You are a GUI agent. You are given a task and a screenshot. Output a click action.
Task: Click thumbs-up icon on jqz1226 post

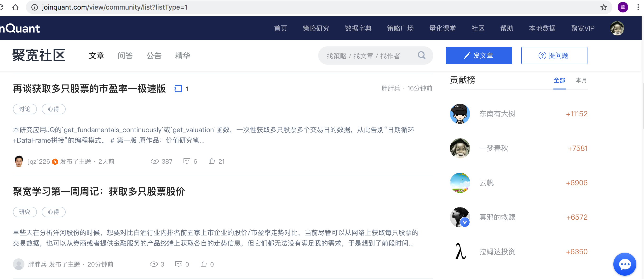point(212,161)
